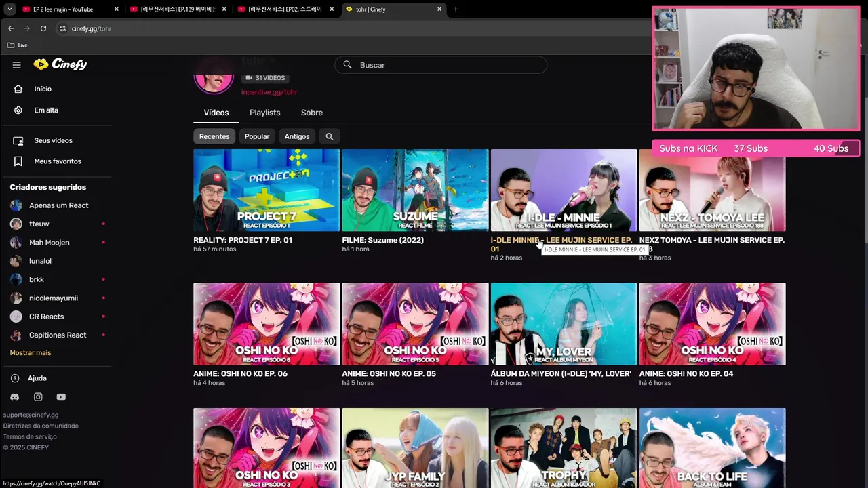Open Termos de serviço
The width and height of the screenshot is (868, 488).
(30, 436)
